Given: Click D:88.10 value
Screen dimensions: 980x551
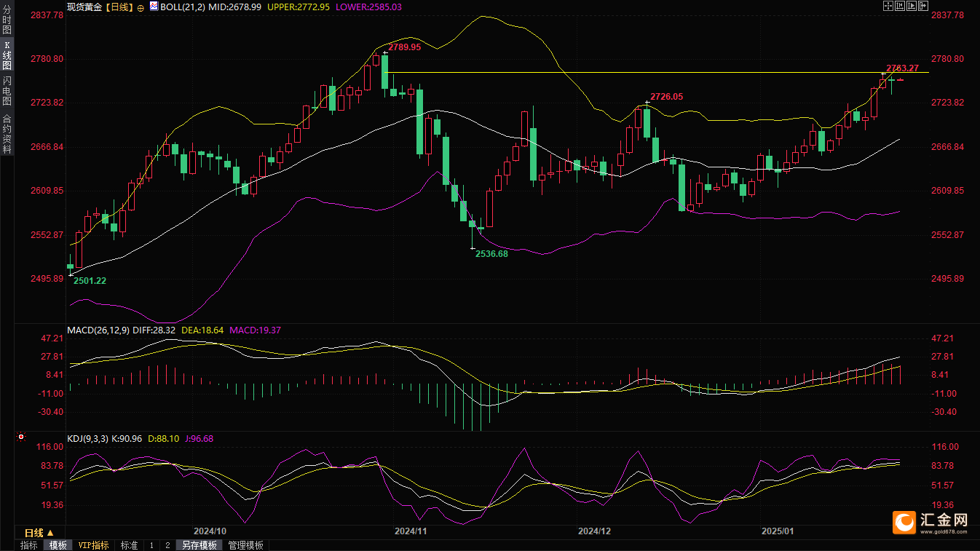Looking at the screenshot, I should point(162,439).
